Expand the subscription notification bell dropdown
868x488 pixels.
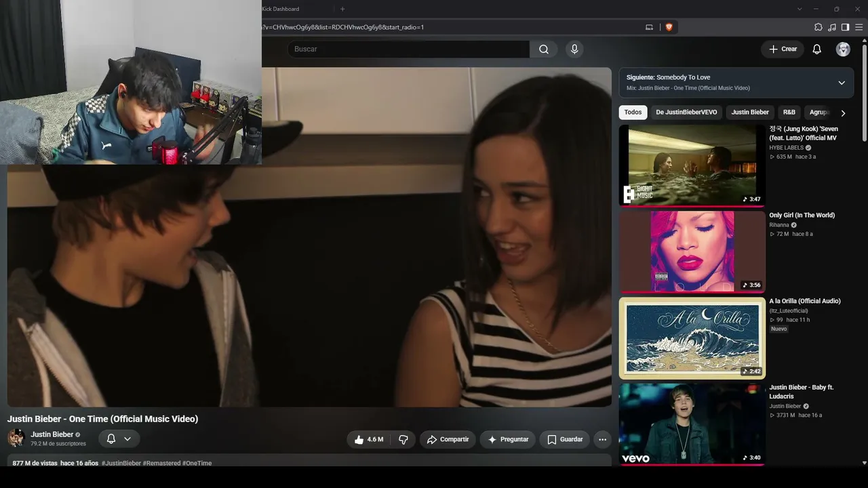119,439
